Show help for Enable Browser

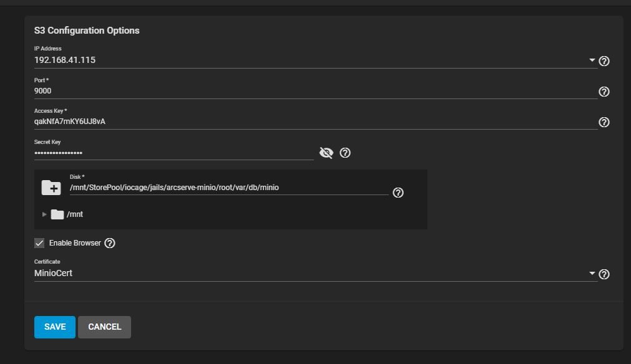point(110,243)
